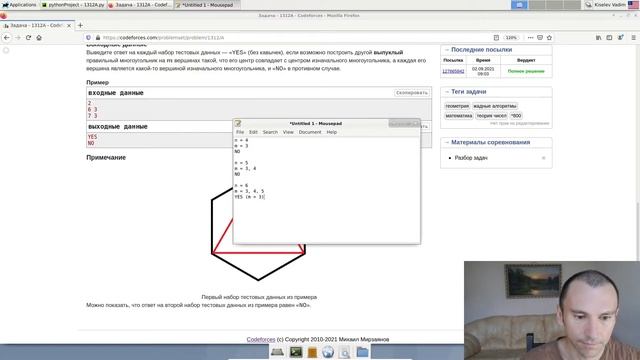Open the Mousepad Document menu
The width and height of the screenshot is (640, 360).
(310, 132)
